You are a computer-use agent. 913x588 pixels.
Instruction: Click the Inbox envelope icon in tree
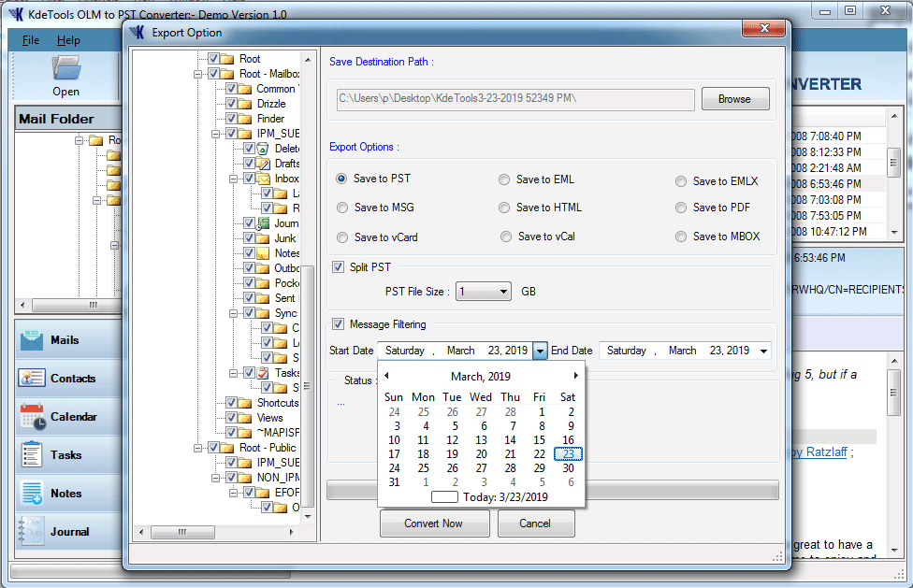pos(264,179)
